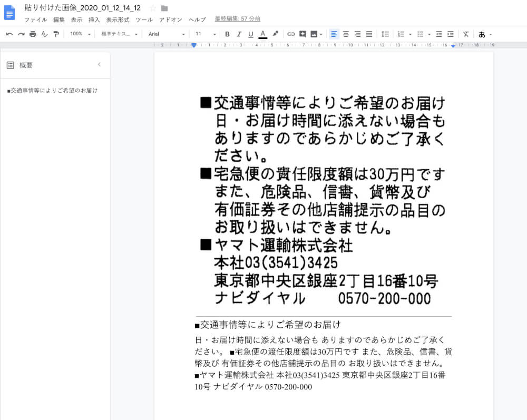Decrease the indent

[x=438, y=34]
